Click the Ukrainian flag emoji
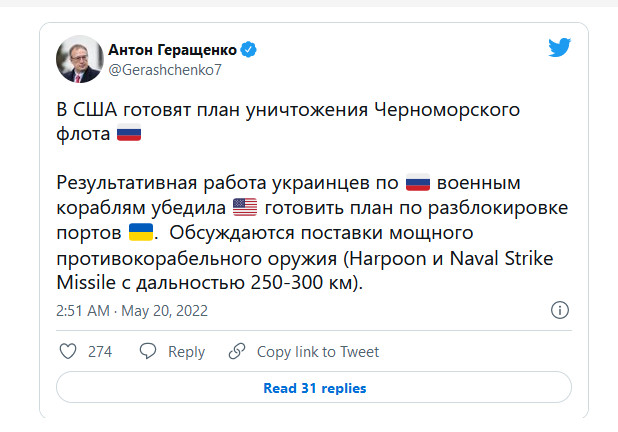This screenshot has width=618, height=432. (140, 233)
